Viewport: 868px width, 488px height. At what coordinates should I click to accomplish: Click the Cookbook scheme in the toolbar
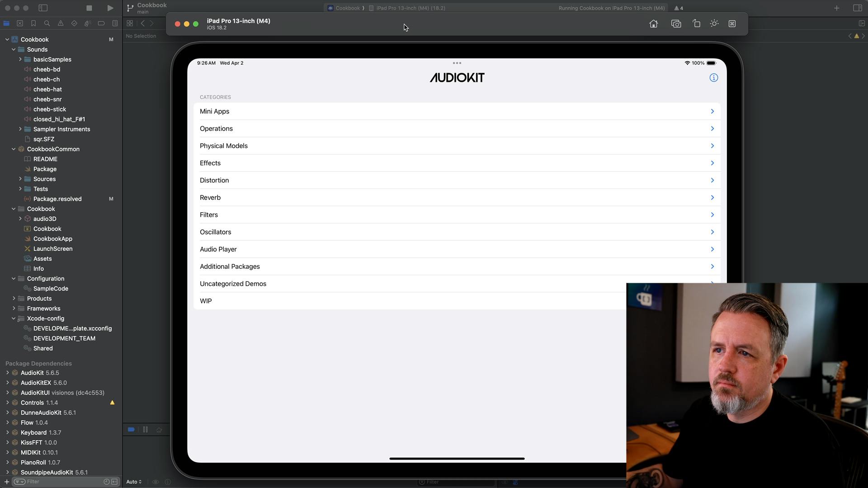pyautogui.click(x=344, y=8)
